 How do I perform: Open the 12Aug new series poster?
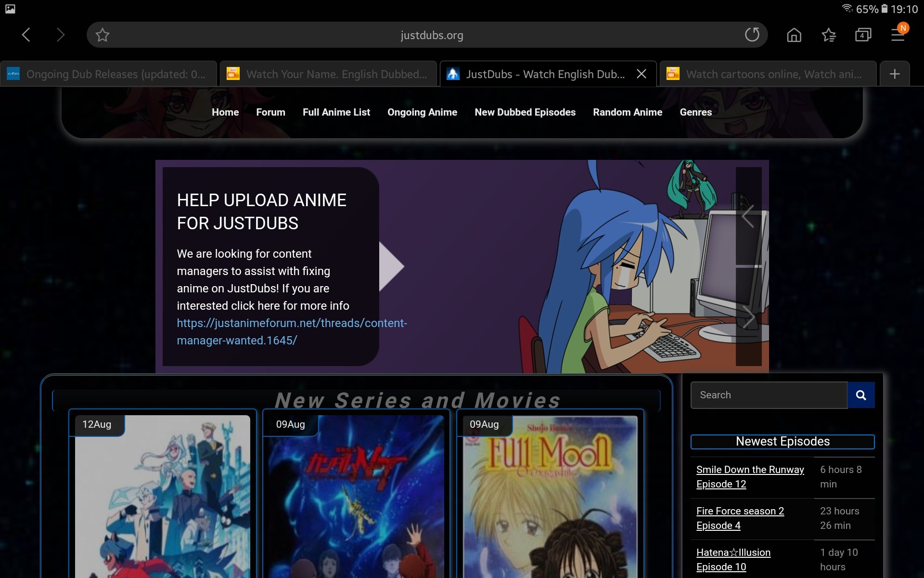(x=163, y=496)
